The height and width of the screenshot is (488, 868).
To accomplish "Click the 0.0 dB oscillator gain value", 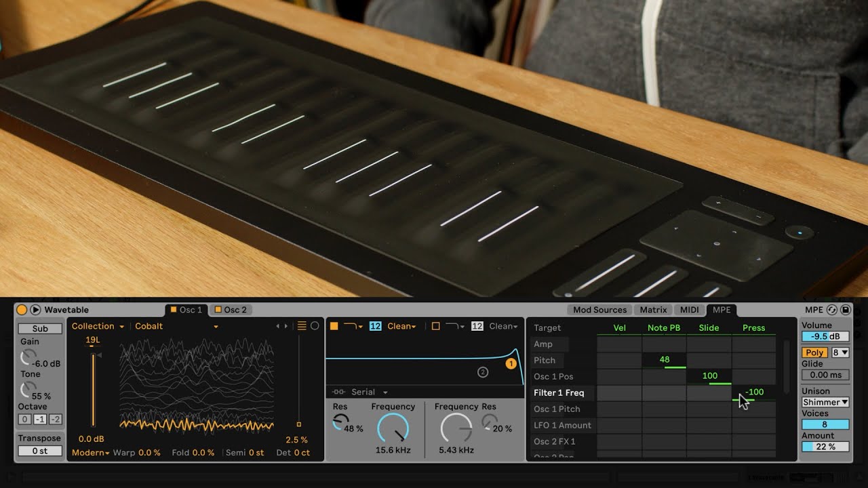I will [x=92, y=439].
